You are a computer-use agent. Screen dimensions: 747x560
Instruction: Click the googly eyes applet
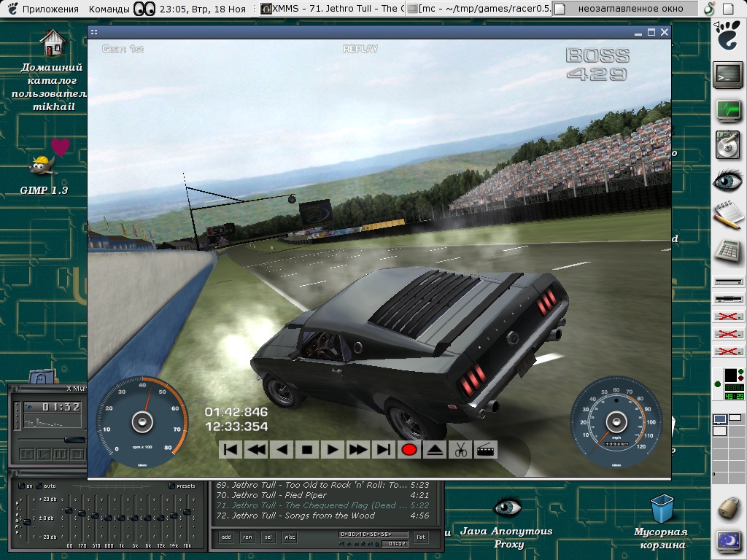(x=144, y=9)
